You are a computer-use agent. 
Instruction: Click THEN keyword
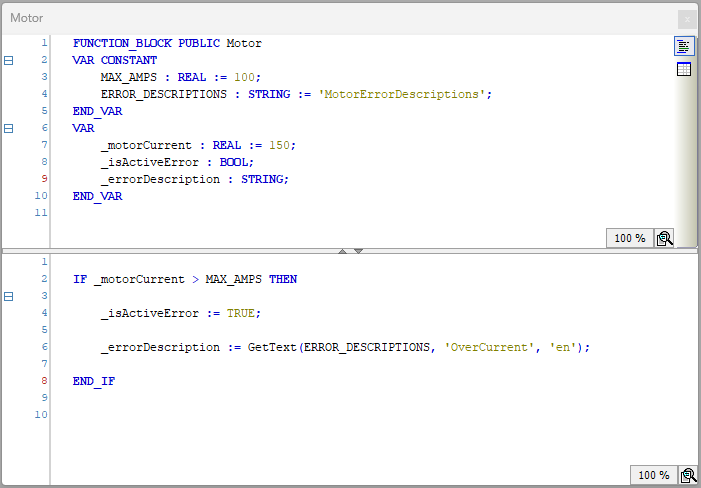(283, 280)
